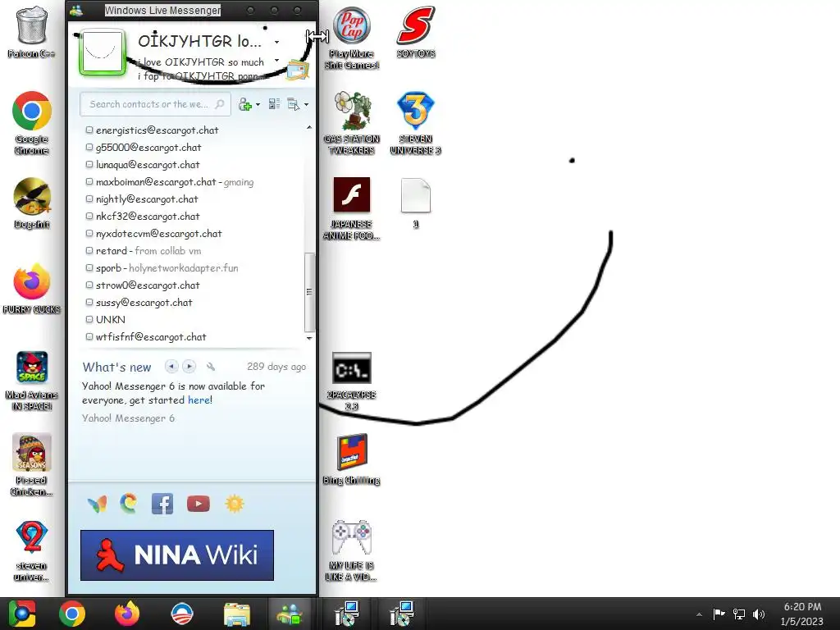Launch Mad Avians IN SPACE! shortcut
The height and width of the screenshot is (630, 840).
pos(32,381)
